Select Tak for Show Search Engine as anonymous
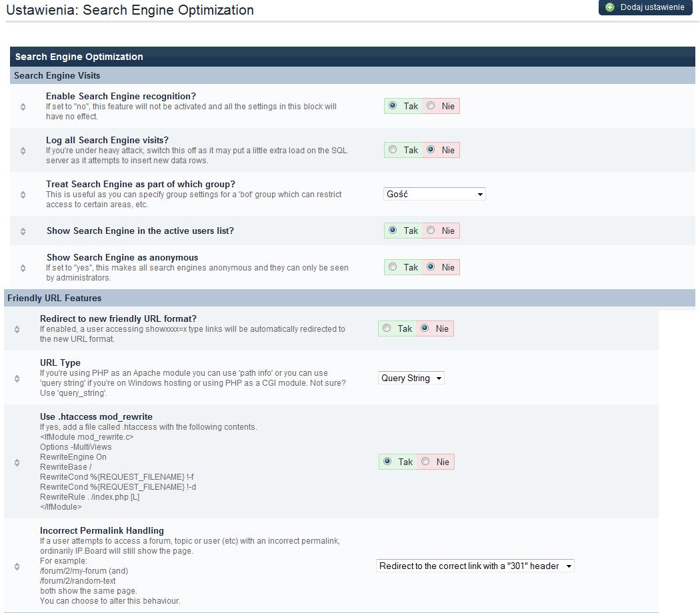700x613 pixels. (x=393, y=267)
